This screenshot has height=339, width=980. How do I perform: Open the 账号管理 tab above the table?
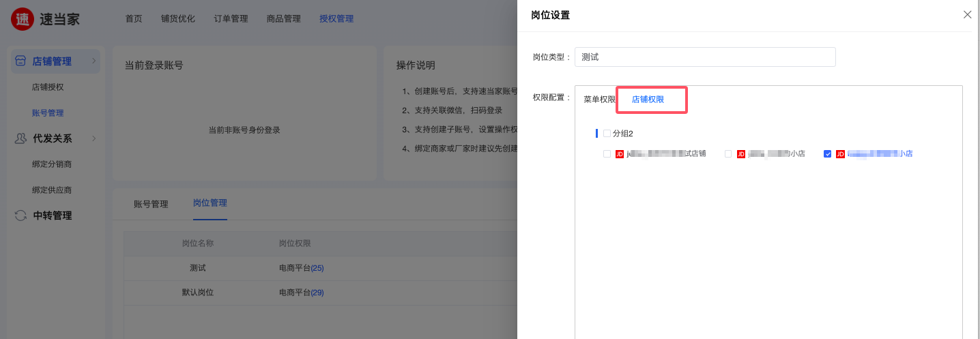click(x=151, y=204)
